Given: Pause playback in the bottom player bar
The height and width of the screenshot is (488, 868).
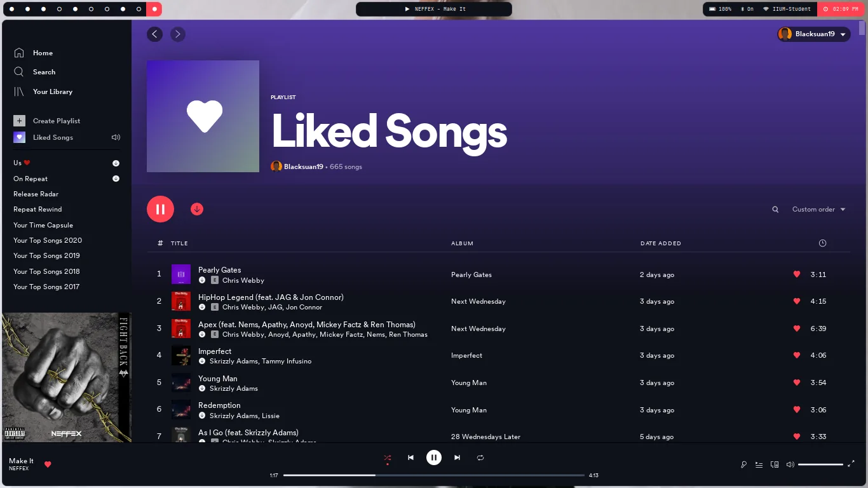Looking at the screenshot, I should 433,457.
